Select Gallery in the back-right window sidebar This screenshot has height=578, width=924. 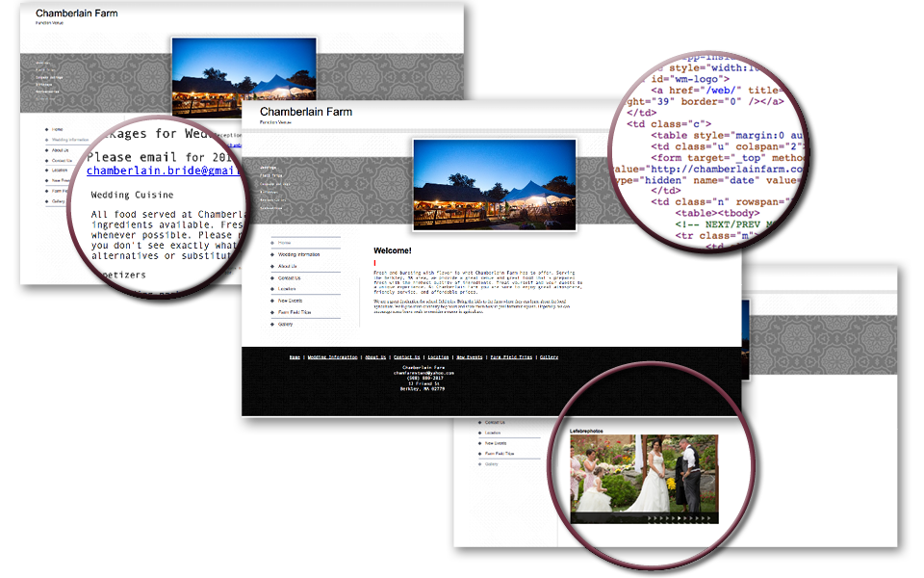coord(492,464)
